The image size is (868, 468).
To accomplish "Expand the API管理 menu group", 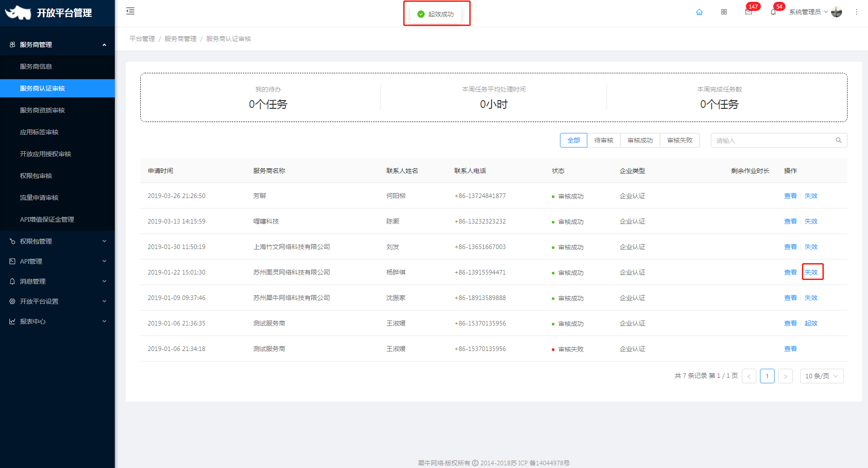I will 104,261.
